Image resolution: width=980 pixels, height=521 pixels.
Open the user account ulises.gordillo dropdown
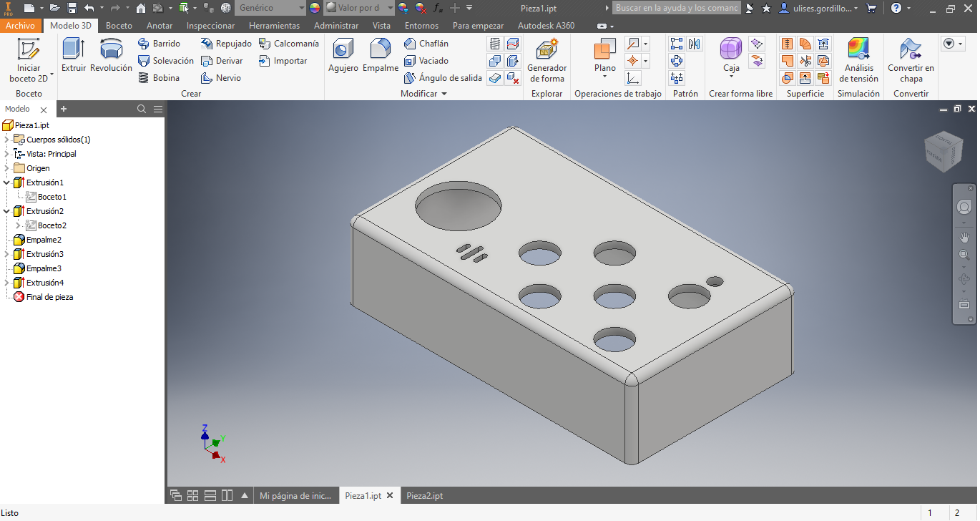coord(819,8)
